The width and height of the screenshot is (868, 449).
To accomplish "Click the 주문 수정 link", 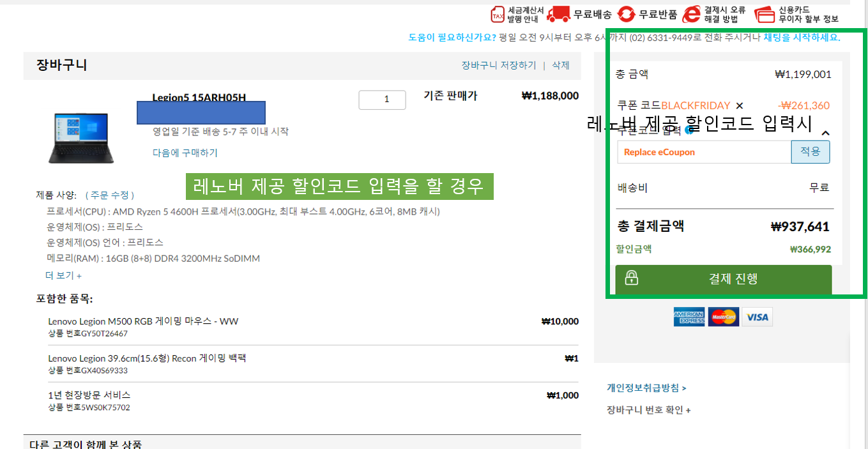I will pos(110,195).
